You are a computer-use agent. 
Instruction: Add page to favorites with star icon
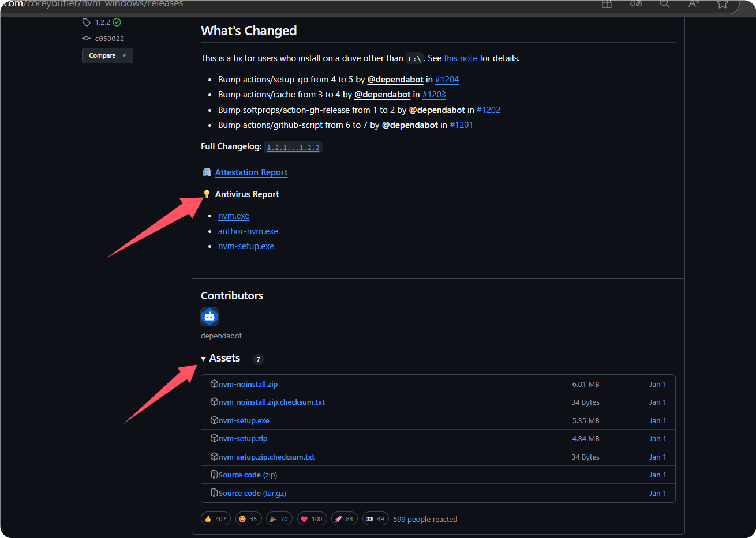pyautogui.click(x=723, y=3)
